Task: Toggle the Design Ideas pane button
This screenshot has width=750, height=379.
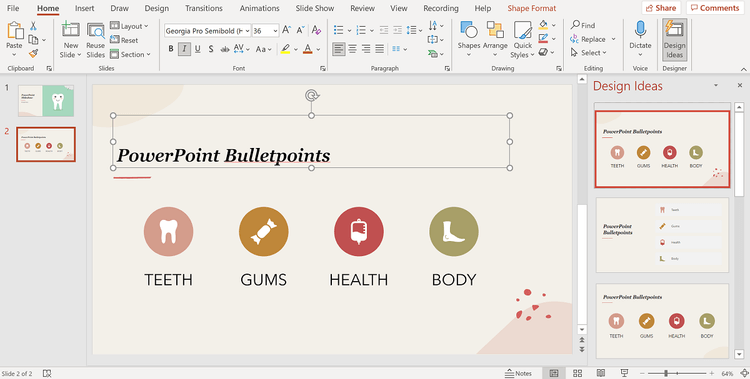Action: point(674,39)
